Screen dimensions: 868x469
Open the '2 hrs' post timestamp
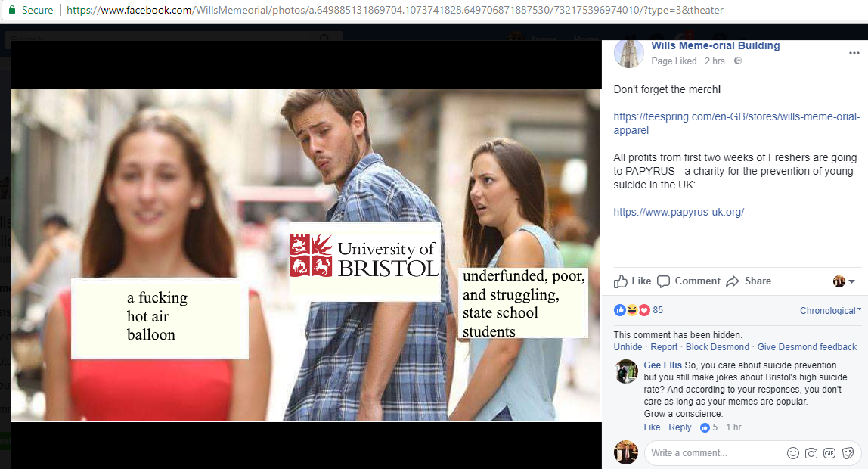point(715,61)
